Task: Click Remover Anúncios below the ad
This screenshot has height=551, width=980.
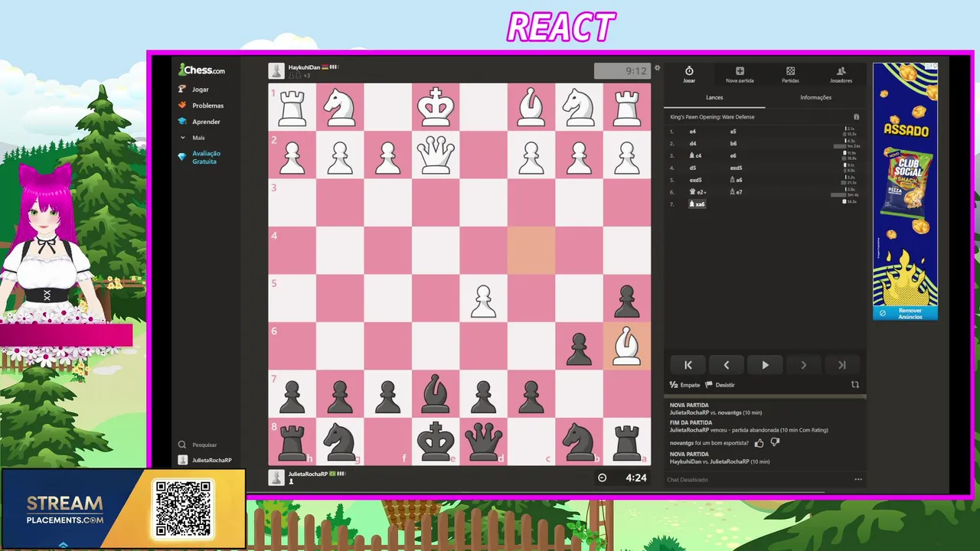Action: 905,313
